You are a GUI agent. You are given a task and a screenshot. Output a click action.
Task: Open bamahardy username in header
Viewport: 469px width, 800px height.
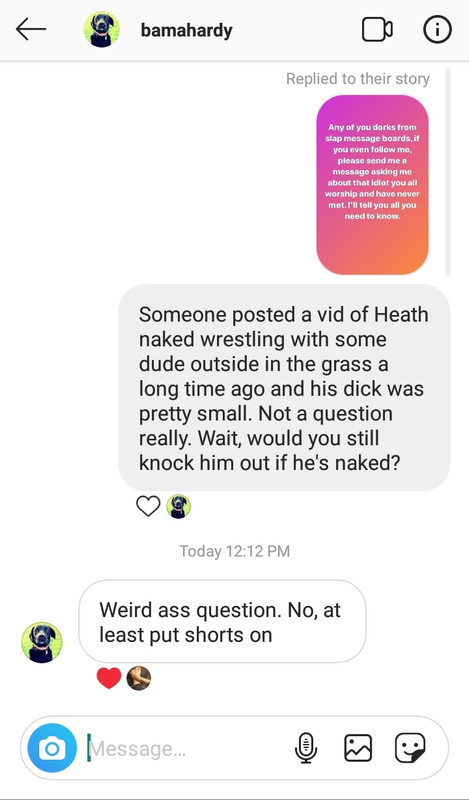click(186, 31)
